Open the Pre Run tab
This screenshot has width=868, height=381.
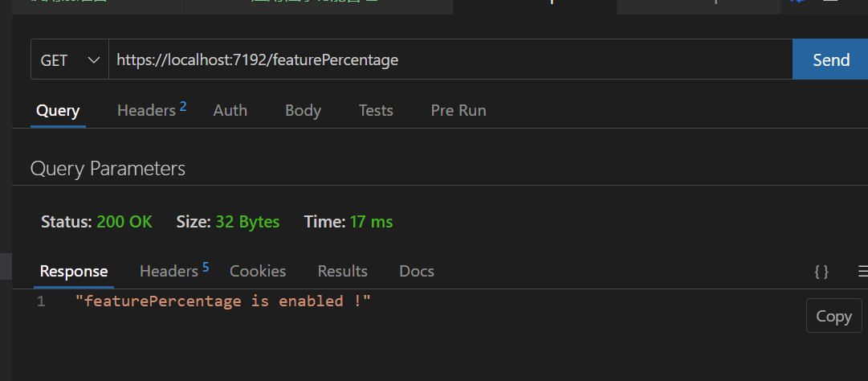pyautogui.click(x=458, y=110)
